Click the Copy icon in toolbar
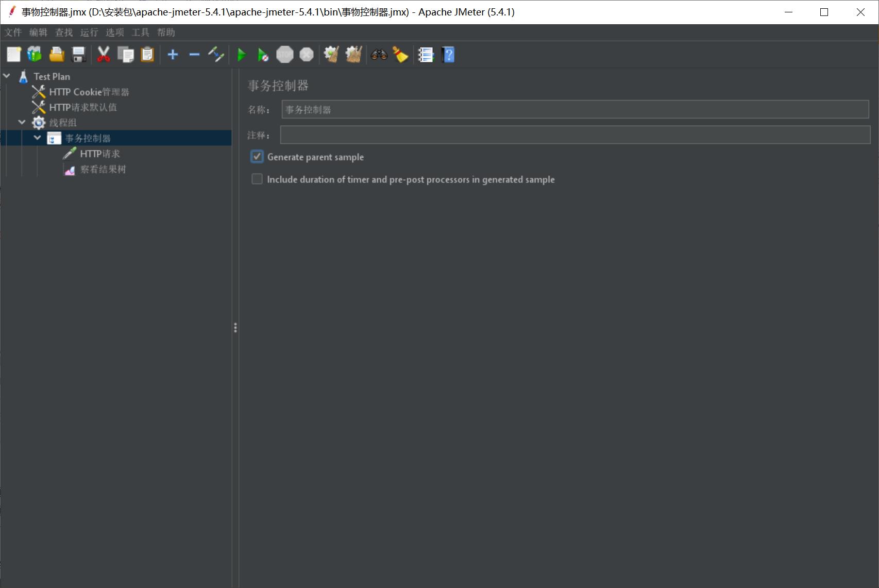Image resolution: width=879 pixels, height=588 pixels. click(x=126, y=55)
